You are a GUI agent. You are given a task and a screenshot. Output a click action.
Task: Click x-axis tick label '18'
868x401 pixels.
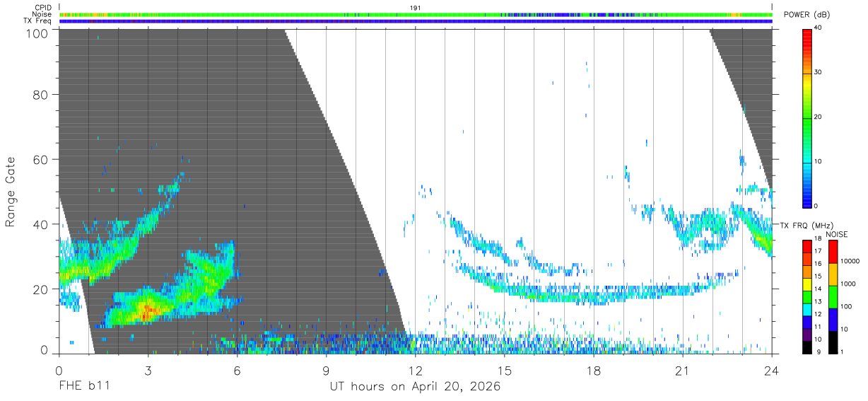pos(594,371)
